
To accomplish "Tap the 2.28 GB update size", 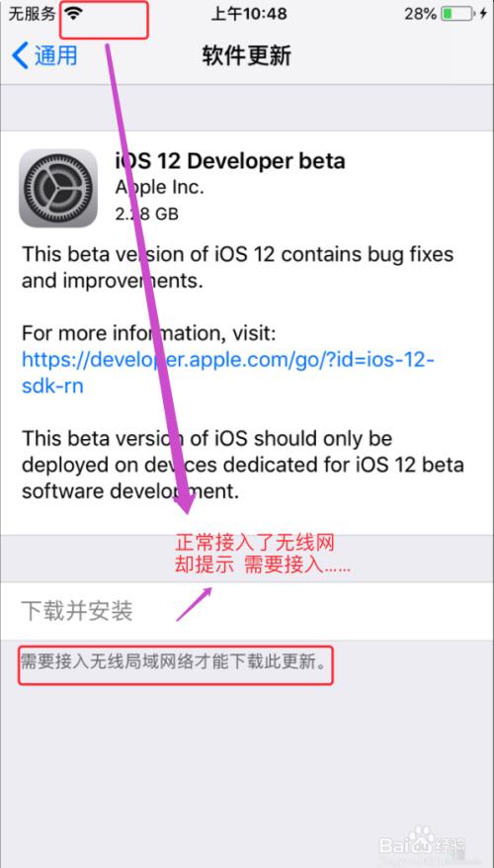I will click(146, 214).
